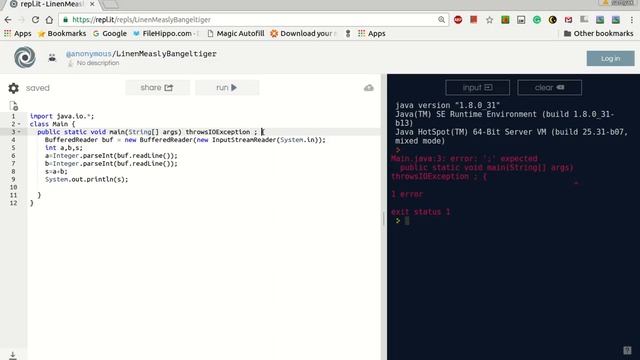Bookmark this page with the star icon
640x360 pixels.
pyautogui.click(x=489, y=20)
